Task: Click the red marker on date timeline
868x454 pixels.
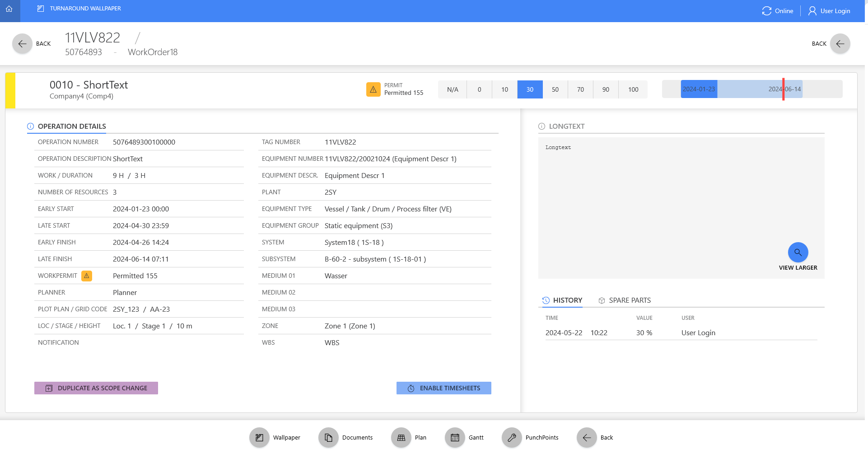Action: 783,89
